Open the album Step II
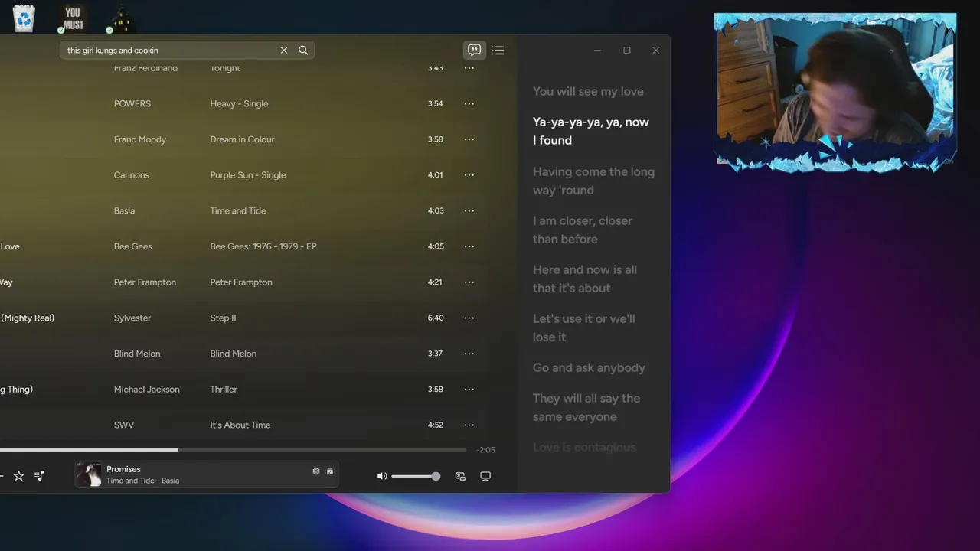The image size is (980, 551). coord(223,318)
